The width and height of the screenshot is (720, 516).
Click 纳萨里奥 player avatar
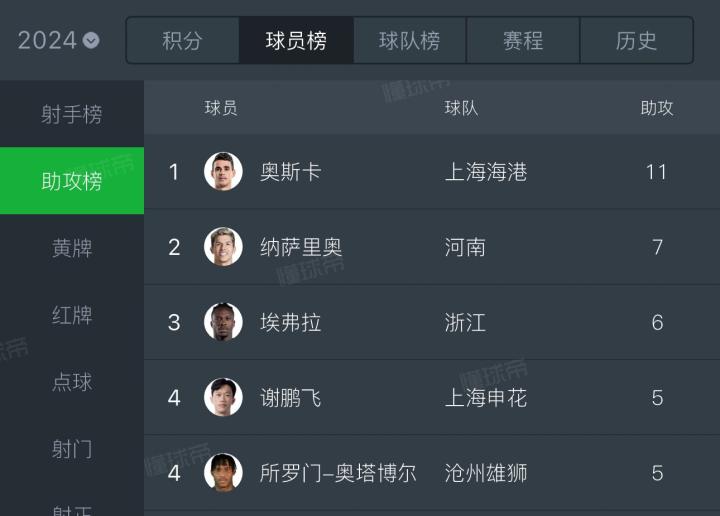click(223, 247)
